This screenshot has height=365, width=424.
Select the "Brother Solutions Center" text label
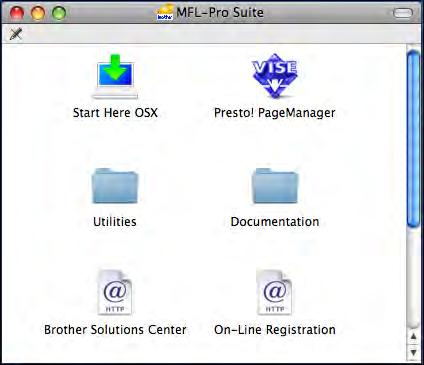tap(115, 330)
